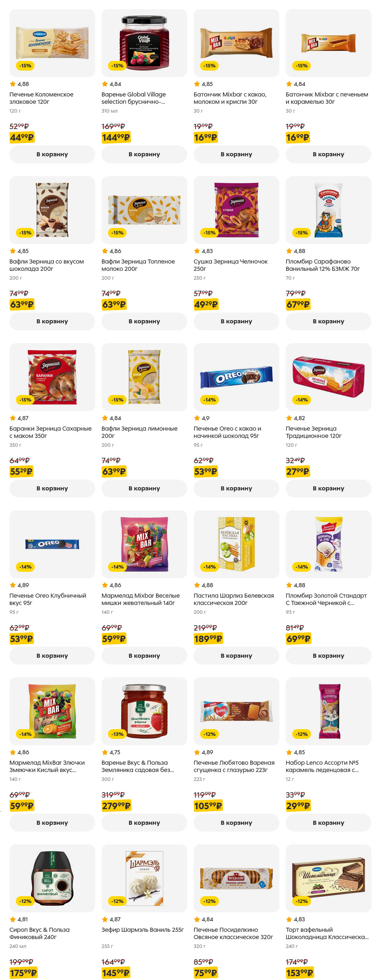Open Печенье Любятово Вареная сгущенка title
Image resolution: width=380 pixels, height=980 pixels.
[x=234, y=766]
